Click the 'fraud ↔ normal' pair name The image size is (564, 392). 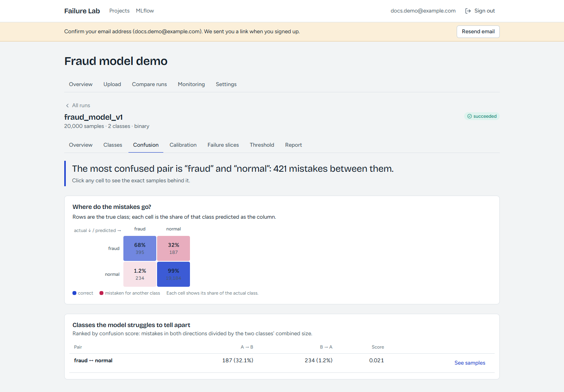point(93,361)
